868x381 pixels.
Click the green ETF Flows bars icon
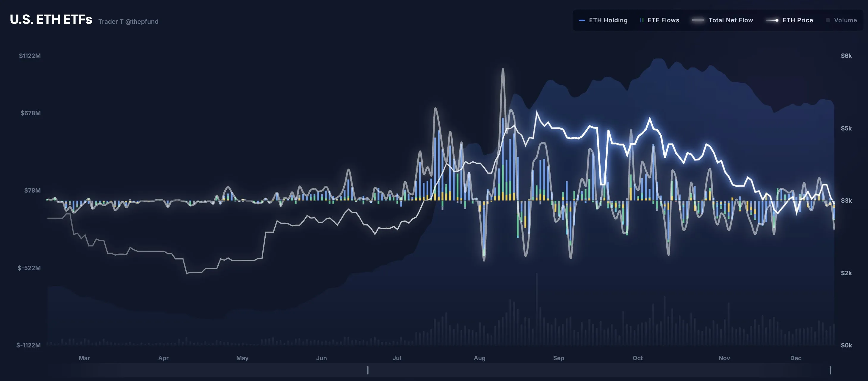641,20
